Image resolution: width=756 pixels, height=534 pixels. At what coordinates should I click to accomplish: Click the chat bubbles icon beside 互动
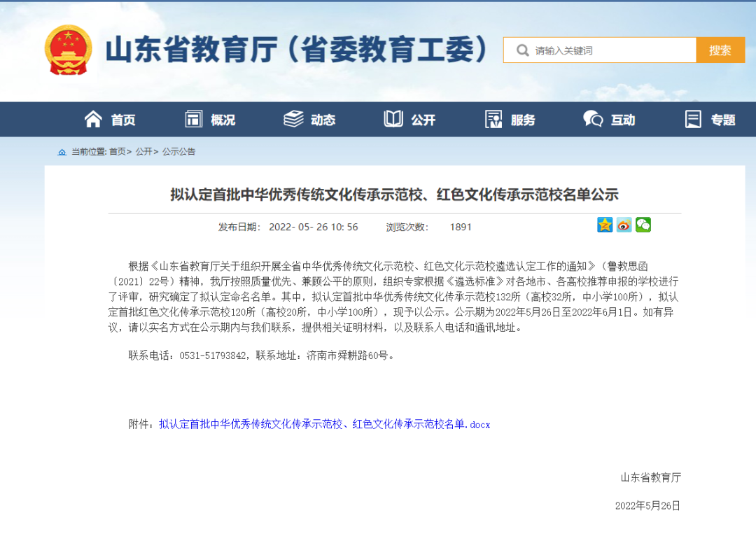pos(593,120)
